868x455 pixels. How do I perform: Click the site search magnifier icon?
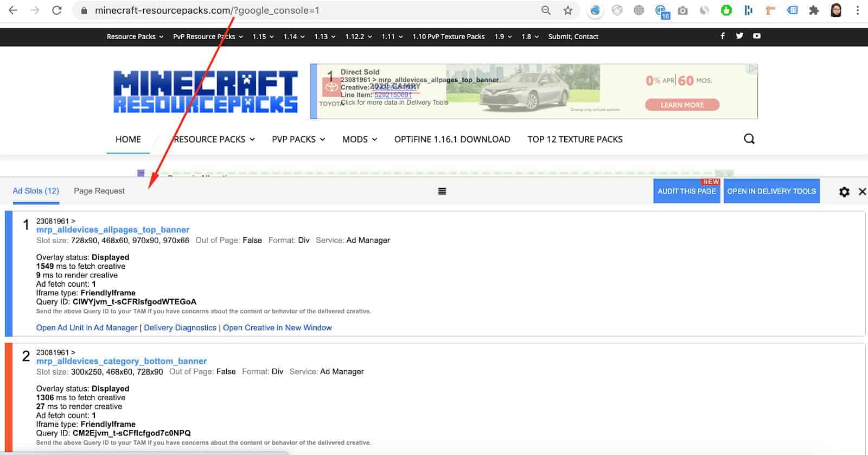(749, 139)
